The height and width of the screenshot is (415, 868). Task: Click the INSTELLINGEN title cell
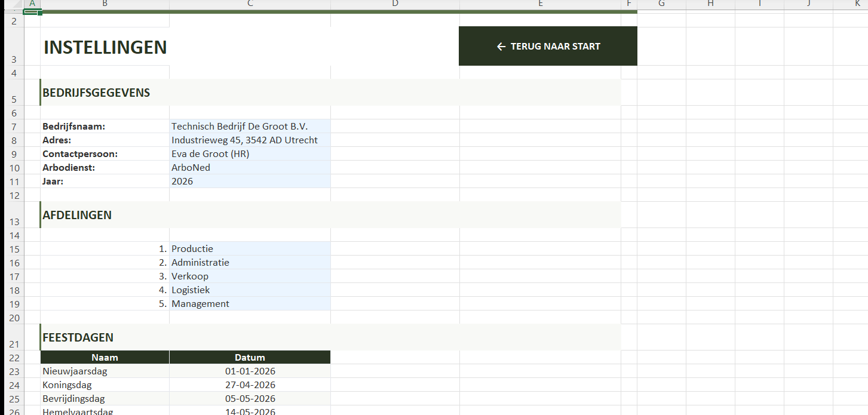tap(105, 48)
